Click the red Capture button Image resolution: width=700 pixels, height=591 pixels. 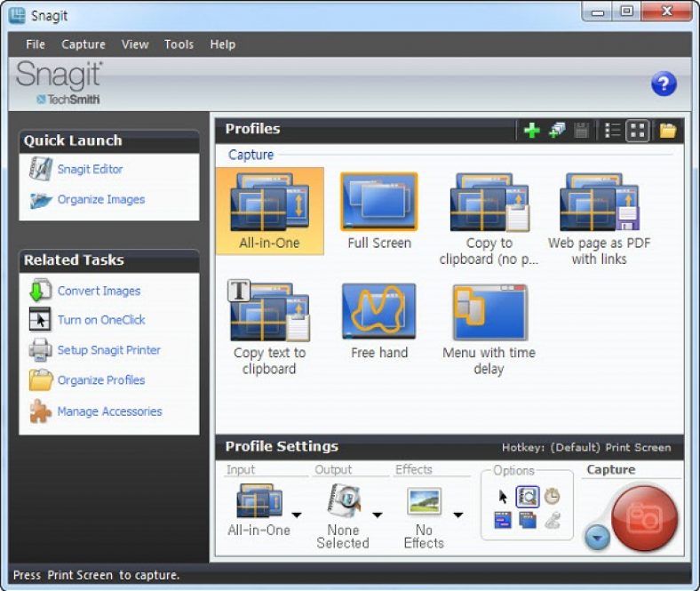pyautogui.click(x=644, y=519)
